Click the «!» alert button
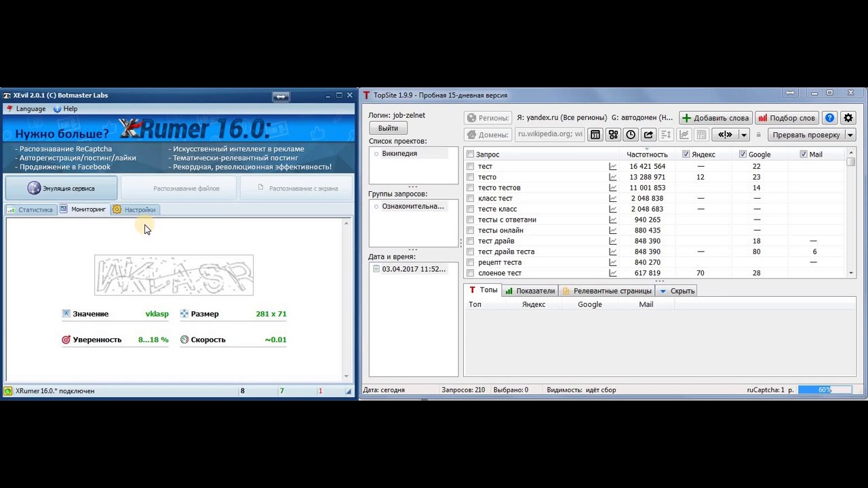 click(x=725, y=135)
